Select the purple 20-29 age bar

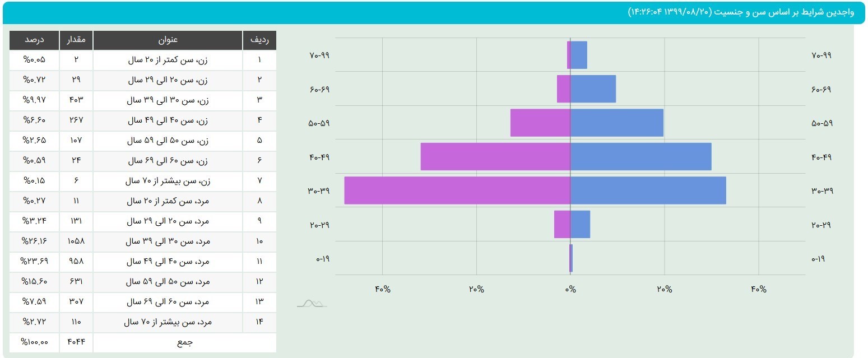click(562, 225)
